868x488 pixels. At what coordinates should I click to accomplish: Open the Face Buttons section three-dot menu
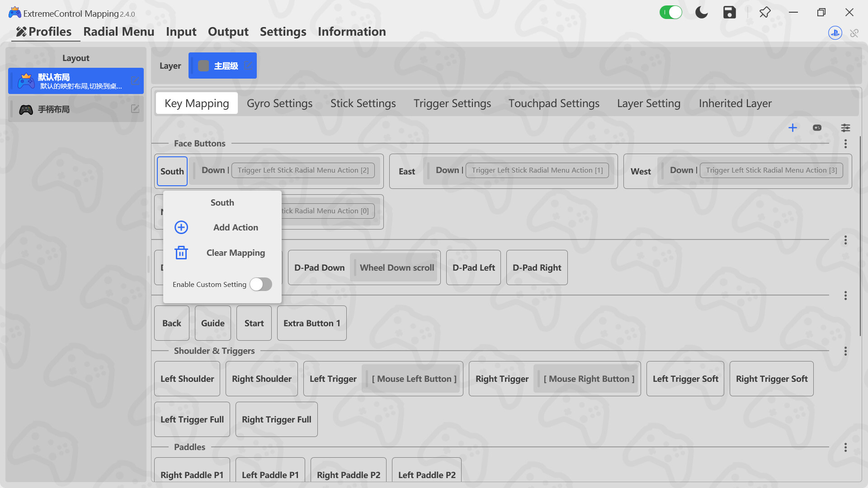click(x=845, y=144)
